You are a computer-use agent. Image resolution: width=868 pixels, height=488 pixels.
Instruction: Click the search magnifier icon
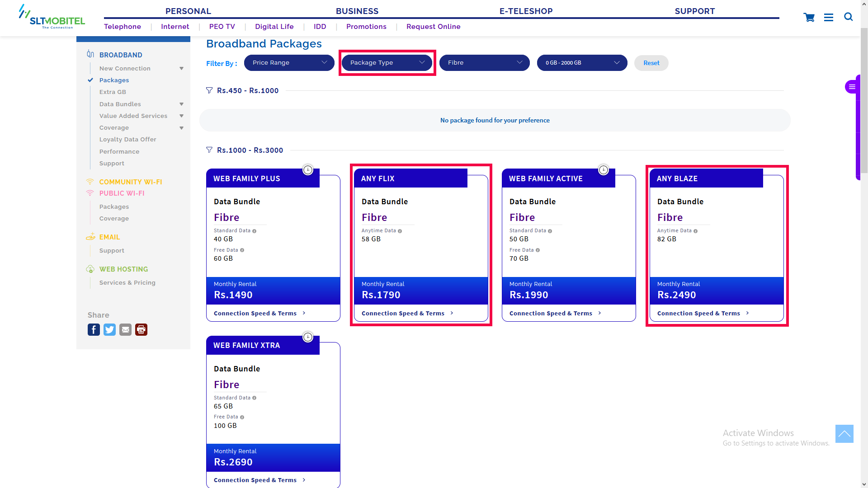pos(848,17)
